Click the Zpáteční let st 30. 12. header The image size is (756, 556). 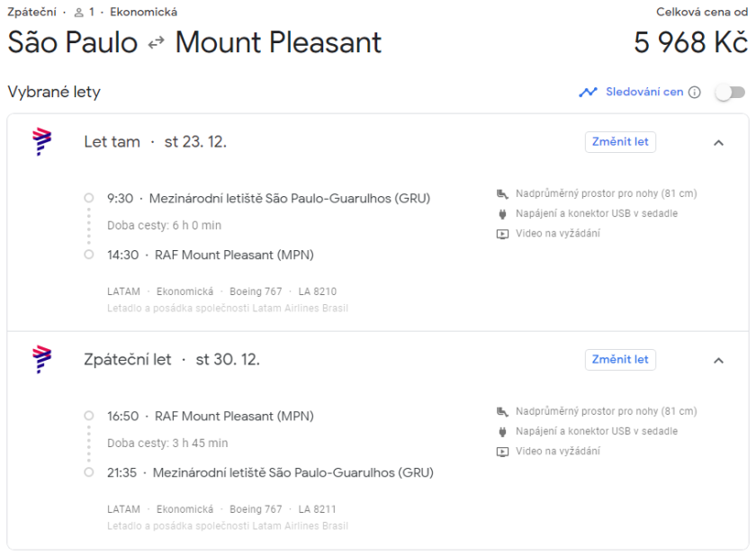coord(171,360)
